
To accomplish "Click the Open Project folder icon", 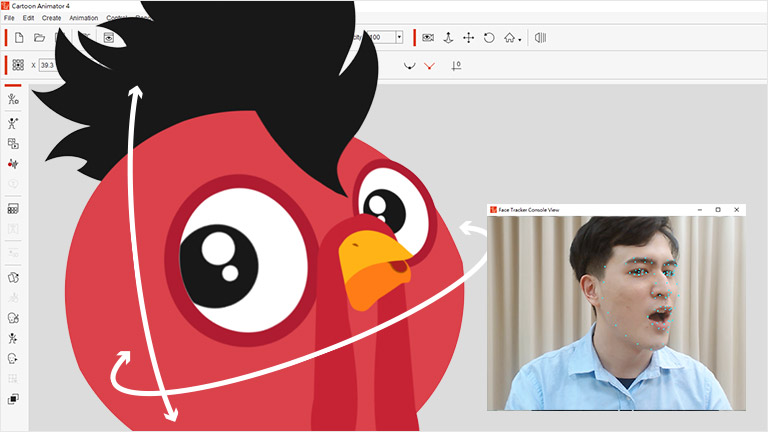I will click(x=40, y=38).
